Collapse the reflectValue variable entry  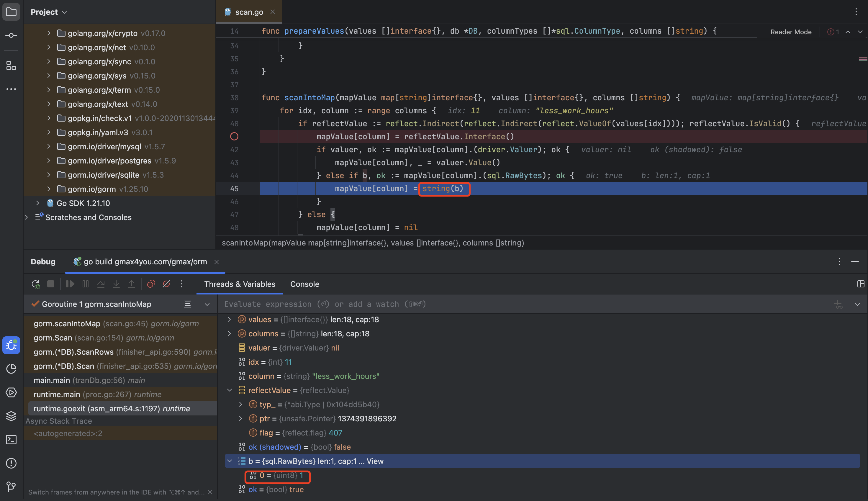pos(230,390)
